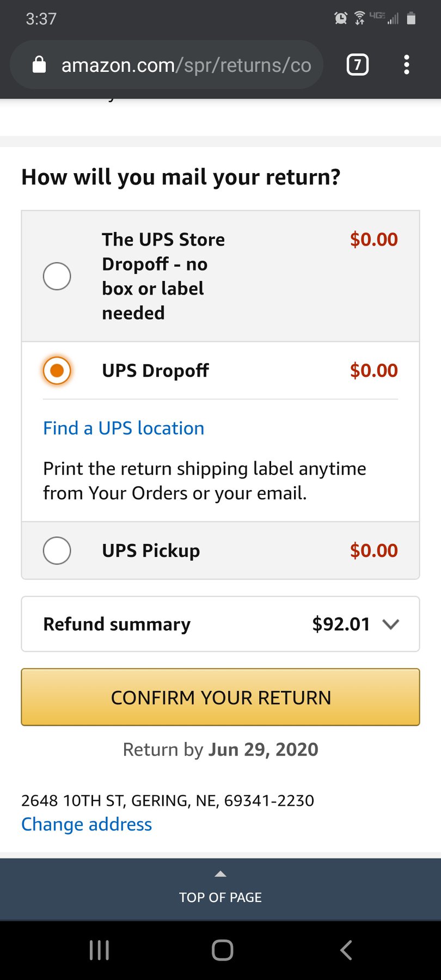Tap the amazon.com URL address bar
This screenshot has width=441, height=980.
pos(185,65)
